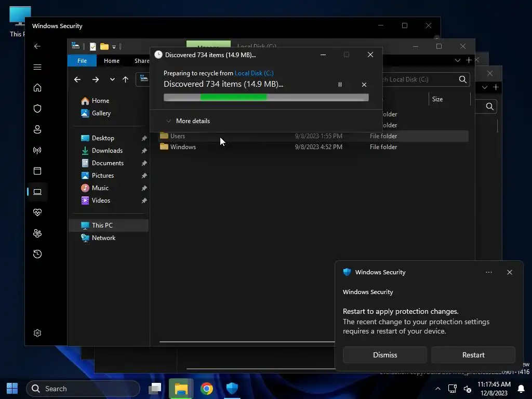Go up one folder level in Explorer
Image resolution: width=532 pixels, height=399 pixels.
pos(126,79)
